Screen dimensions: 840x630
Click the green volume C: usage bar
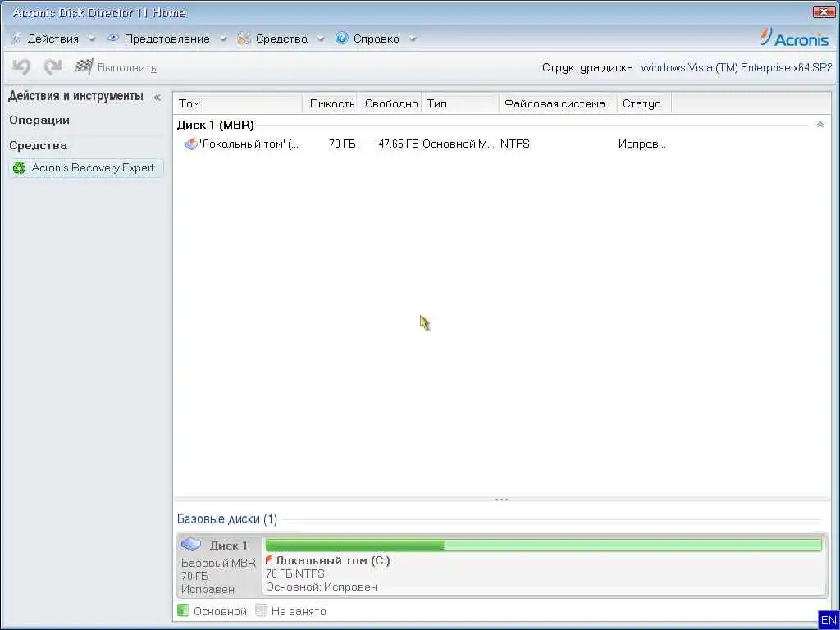tap(543, 545)
